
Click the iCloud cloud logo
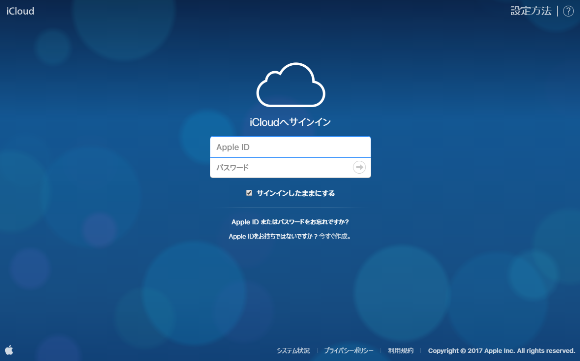pyautogui.click(x=291, y=85)
